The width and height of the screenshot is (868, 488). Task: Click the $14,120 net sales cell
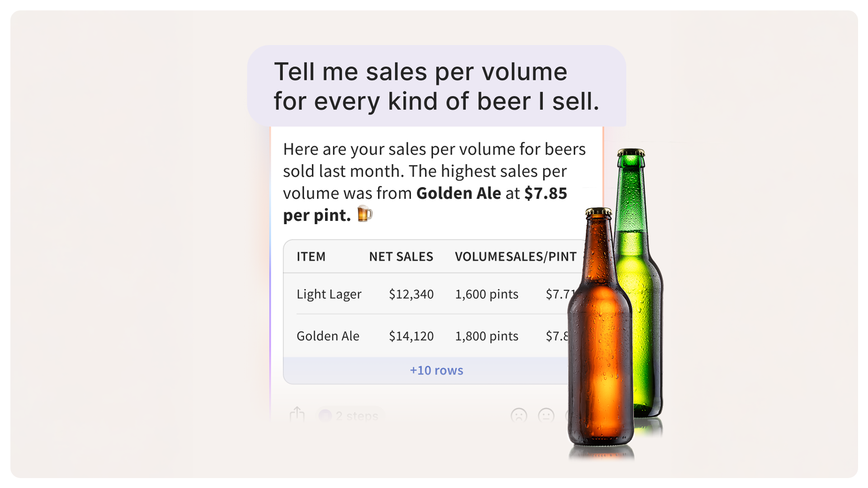point(411,336)
